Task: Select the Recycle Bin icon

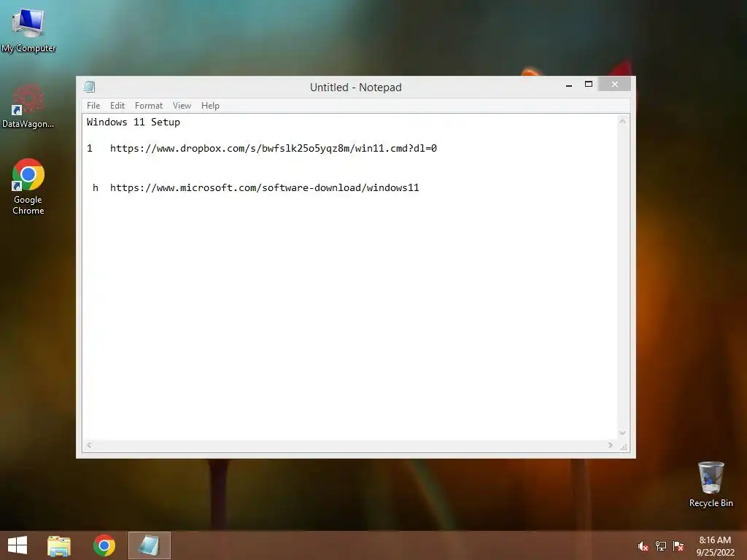Action: click(x=711, y=484)
